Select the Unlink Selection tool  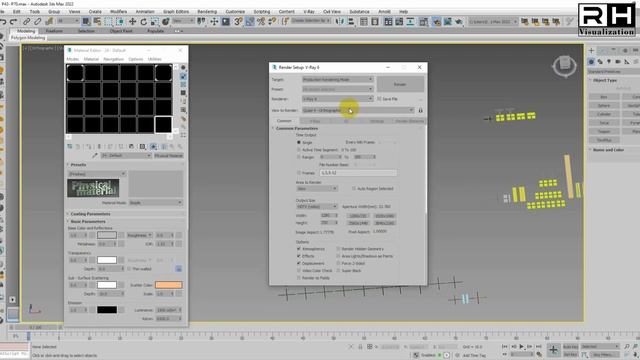click(38, 22)
